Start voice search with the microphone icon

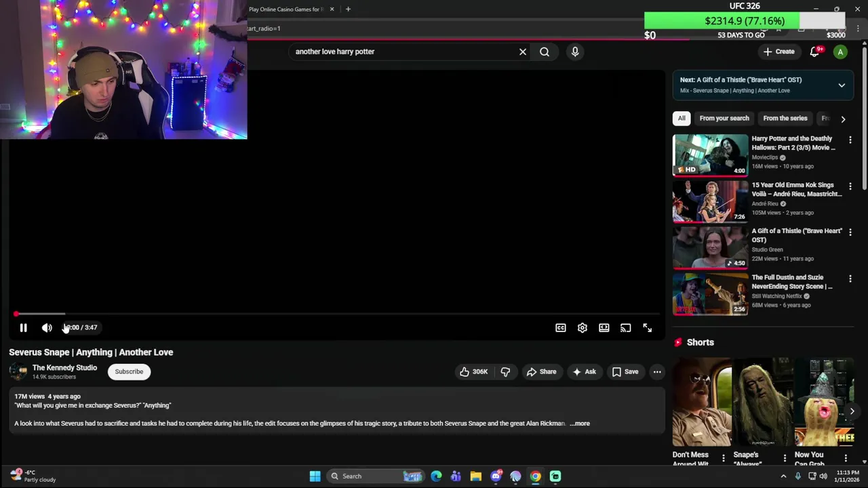[575, 52]
